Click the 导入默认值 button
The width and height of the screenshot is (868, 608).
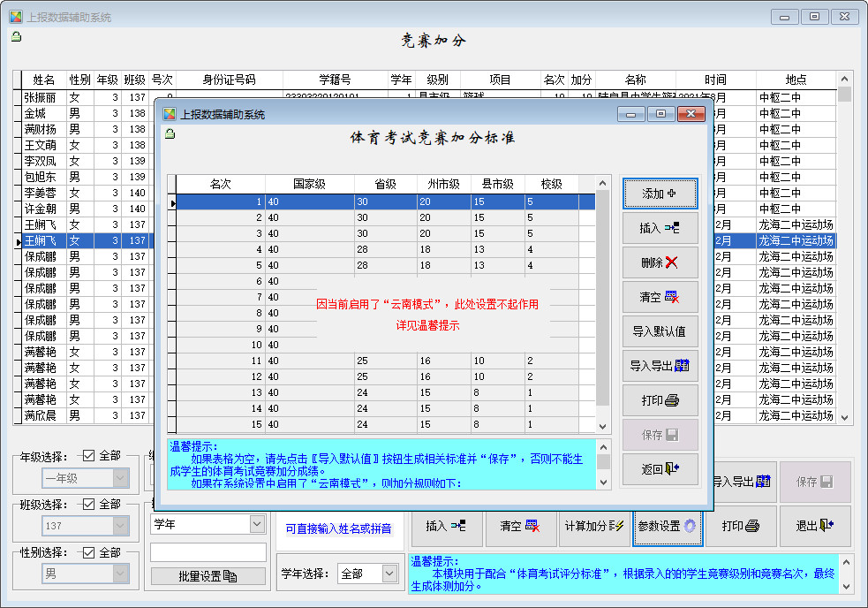pyautogui.click(x=660, y=331)
